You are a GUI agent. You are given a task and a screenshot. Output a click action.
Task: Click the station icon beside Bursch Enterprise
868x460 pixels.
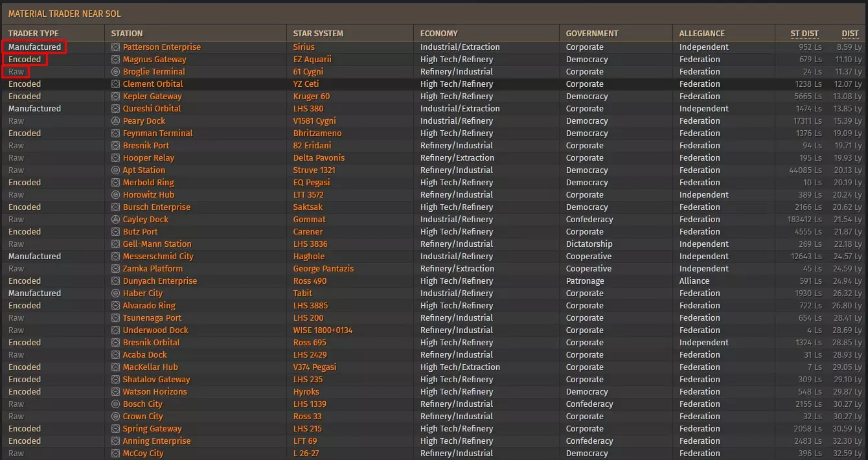point(115,207)
